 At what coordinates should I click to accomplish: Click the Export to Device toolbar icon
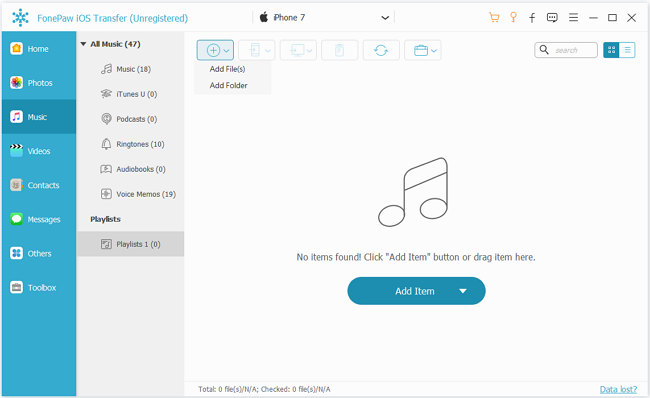[x=255, y=51]
